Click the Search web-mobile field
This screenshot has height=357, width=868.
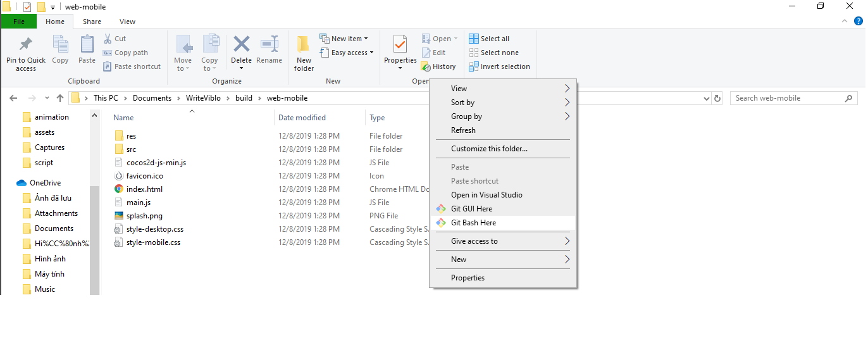click(788, 98)
